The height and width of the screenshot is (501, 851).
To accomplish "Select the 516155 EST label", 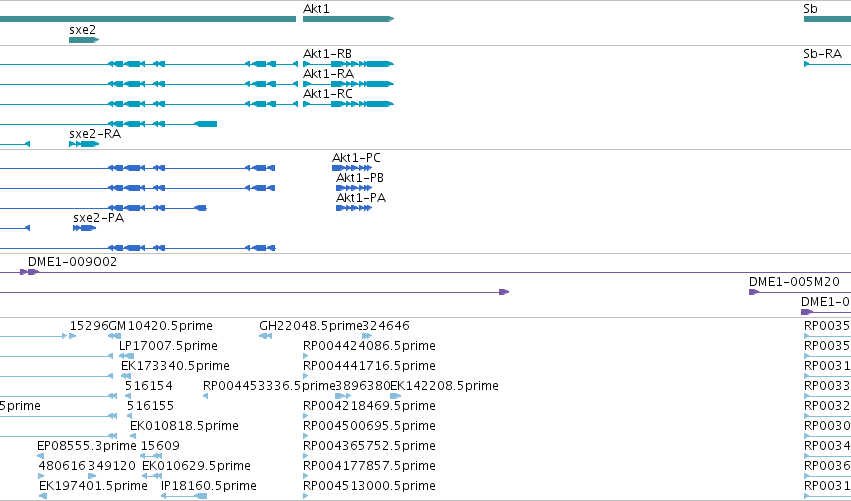I will coord(150,406).
